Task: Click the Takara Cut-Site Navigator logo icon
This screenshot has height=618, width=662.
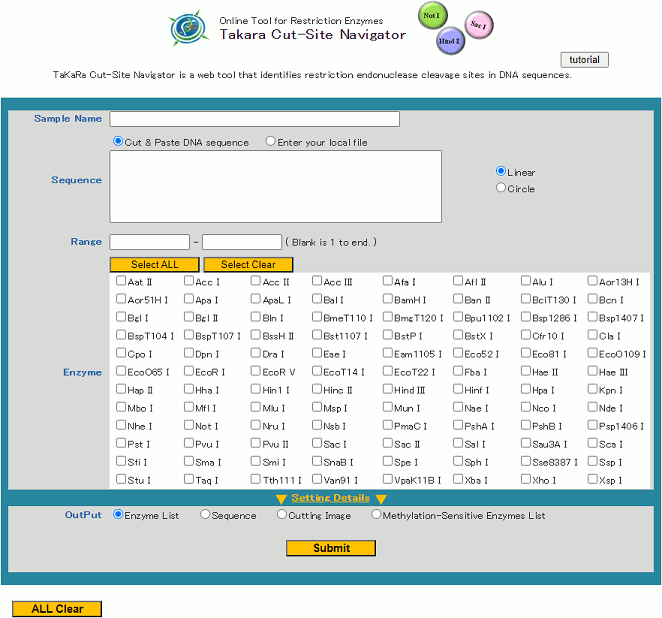Action: tap(188, 28)
